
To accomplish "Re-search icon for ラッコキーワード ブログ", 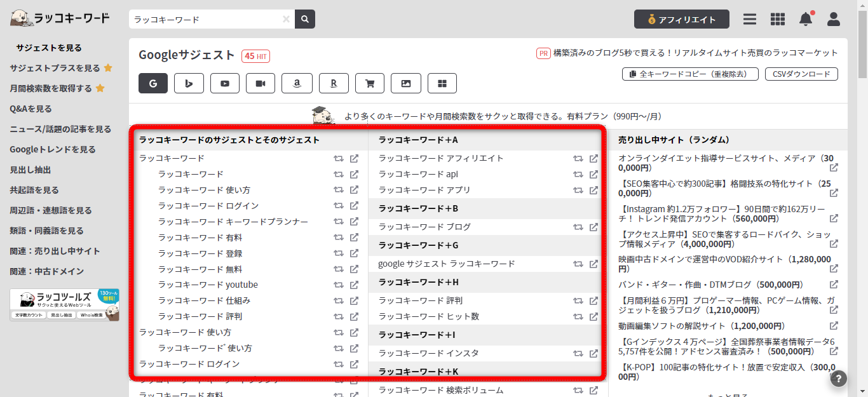I will tap(578, 227).
